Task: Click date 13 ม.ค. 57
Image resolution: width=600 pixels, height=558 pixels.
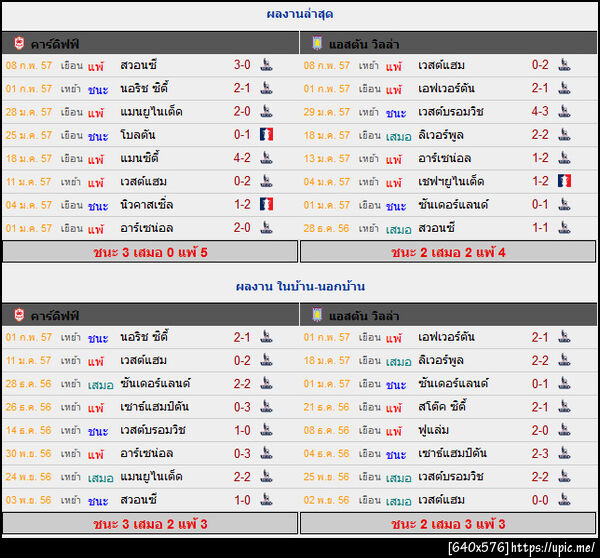Action: [326, 158]
